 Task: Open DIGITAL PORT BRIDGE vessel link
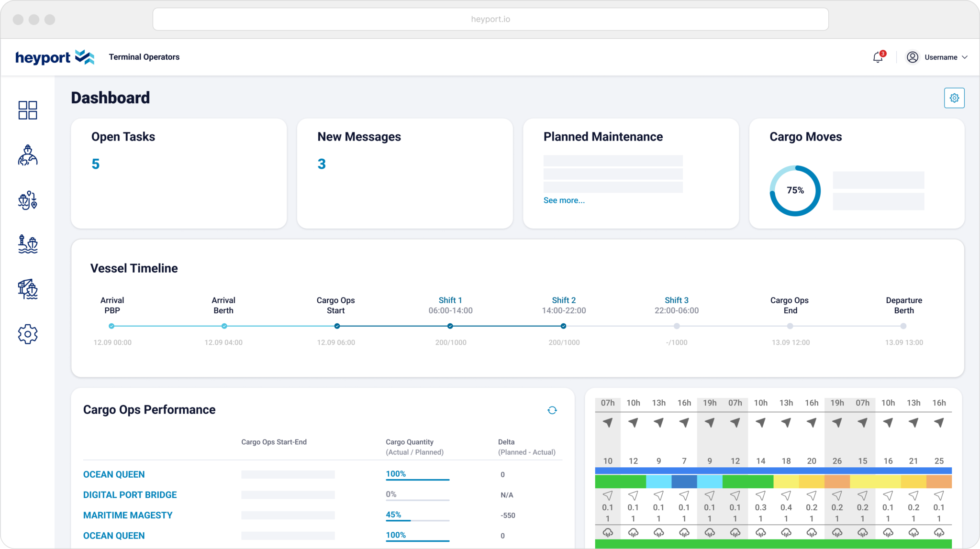coord(130,495)
